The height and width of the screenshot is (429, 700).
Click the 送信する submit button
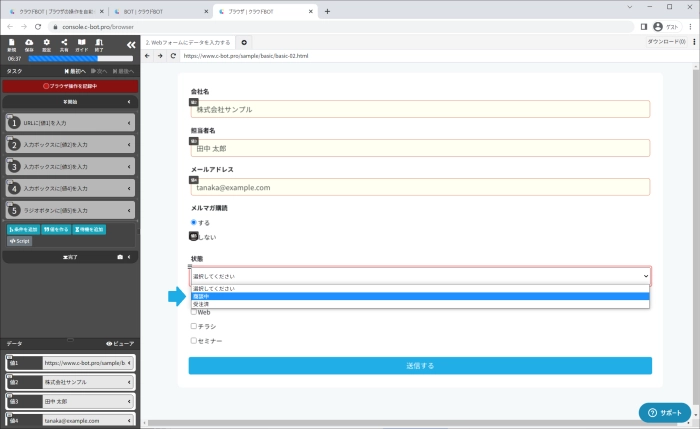pos(420,366)
